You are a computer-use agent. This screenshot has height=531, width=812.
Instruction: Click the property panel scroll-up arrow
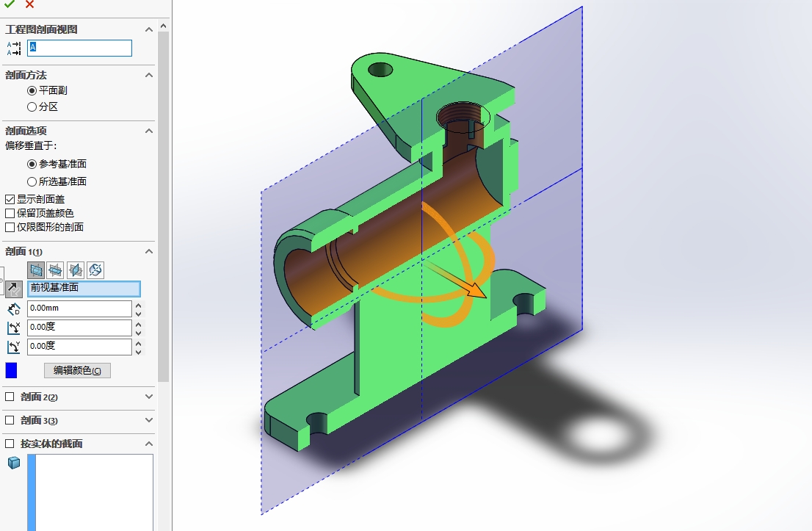click(x=164, y=26)
